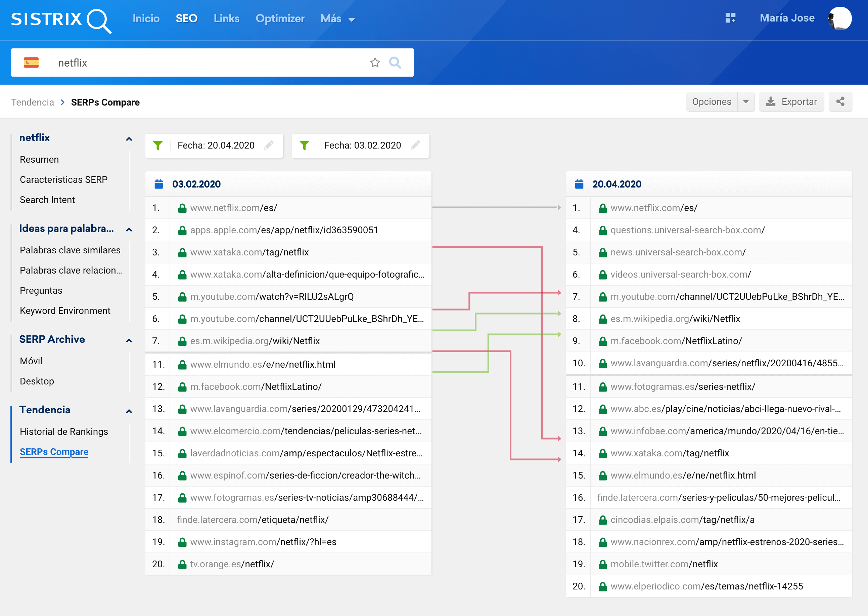Collapse the netflix sidebar section
The image size is (868, 616).
pyautogui.click(x=129, y=139)
